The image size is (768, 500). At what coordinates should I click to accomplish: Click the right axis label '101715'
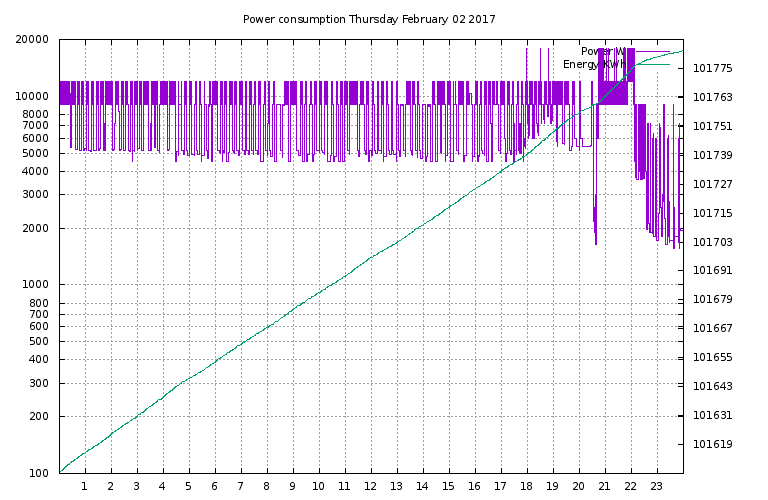tap(713, 213)
